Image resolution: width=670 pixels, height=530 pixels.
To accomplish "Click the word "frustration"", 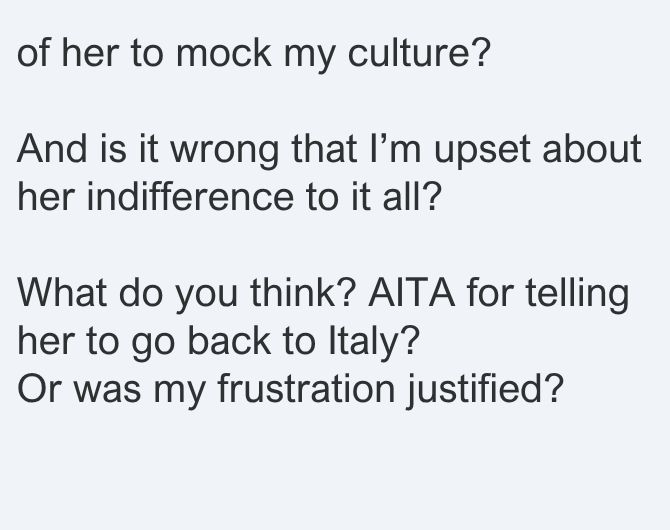I will [306, 389].
